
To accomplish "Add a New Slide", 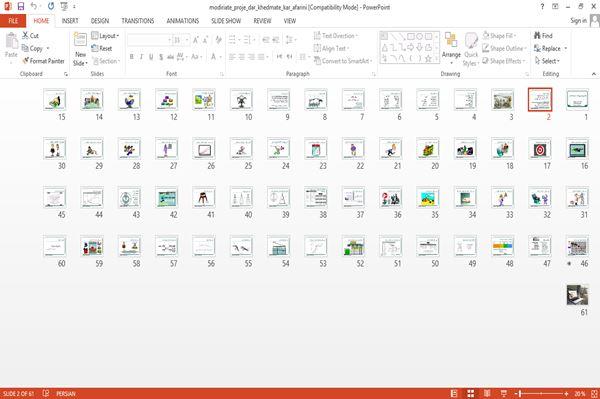I will pos(80,50).
